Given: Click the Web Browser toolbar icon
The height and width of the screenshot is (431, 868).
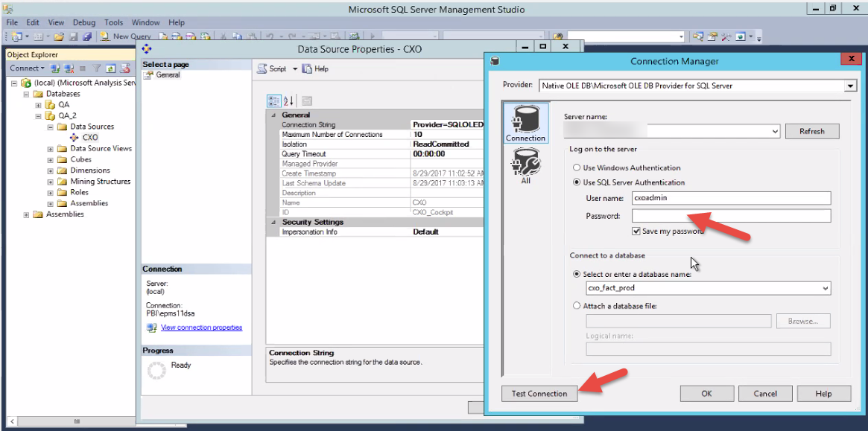Looking at the screenshot, I should pyautogui.click(x=741, y=36).
